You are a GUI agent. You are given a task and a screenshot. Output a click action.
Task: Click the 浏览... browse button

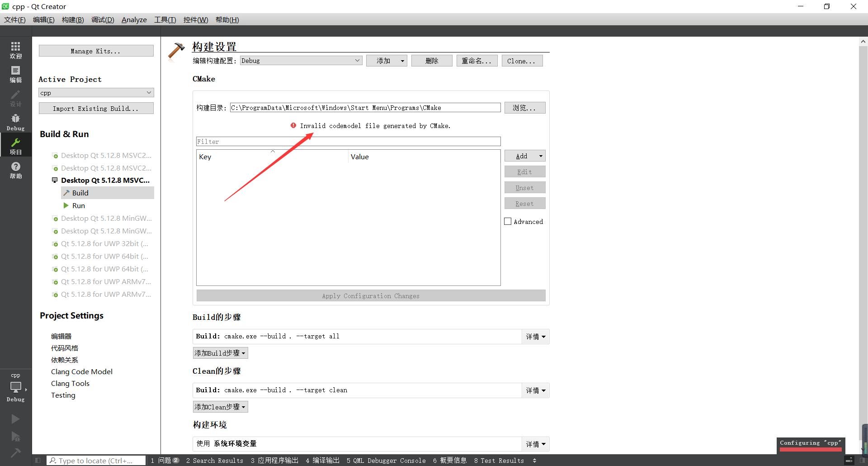point(524,108)
